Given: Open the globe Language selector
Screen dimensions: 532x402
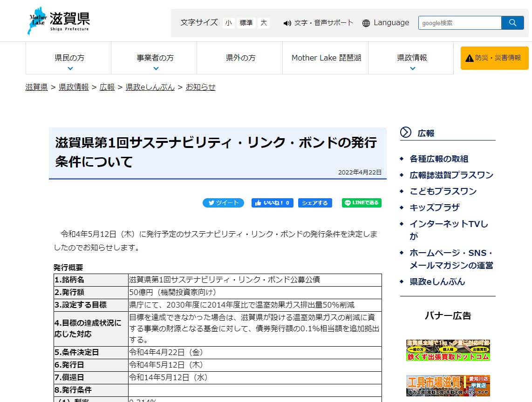Looking at the screenshot, I should [386, 23].
